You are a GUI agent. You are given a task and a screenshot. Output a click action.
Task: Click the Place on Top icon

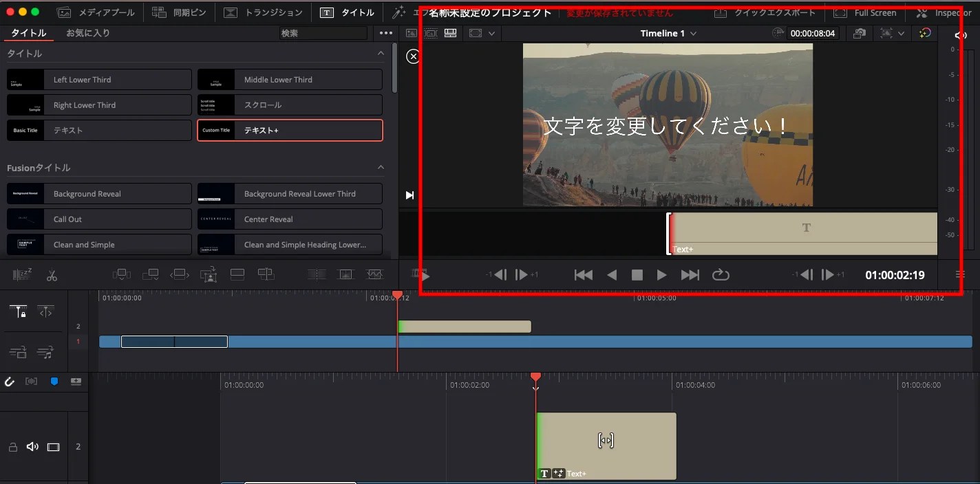[237, 275]
